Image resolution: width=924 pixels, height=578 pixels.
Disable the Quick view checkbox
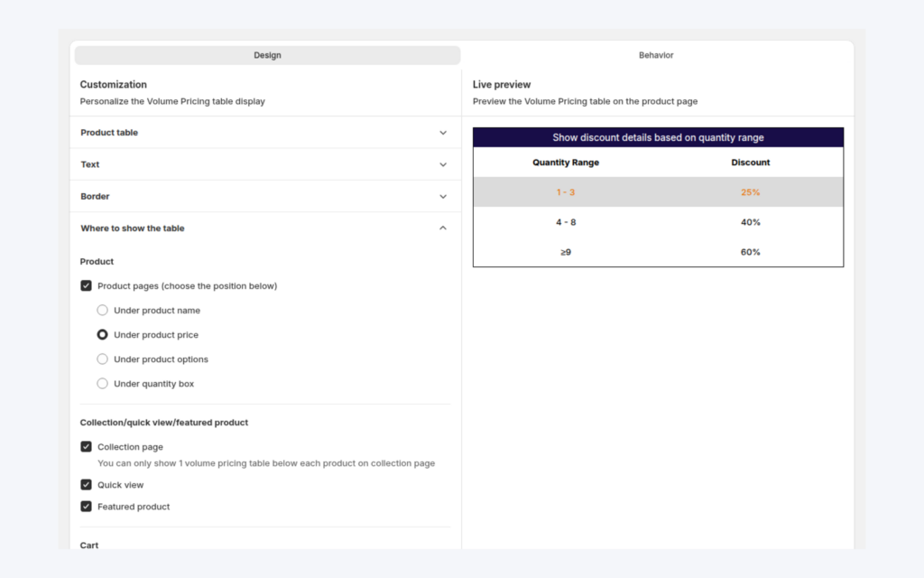(86, 485)
